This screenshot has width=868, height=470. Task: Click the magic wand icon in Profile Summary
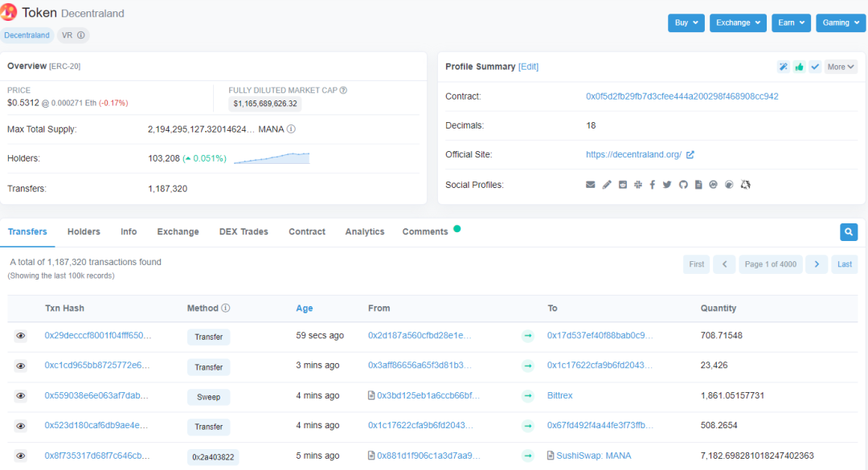tap(783, 67)
